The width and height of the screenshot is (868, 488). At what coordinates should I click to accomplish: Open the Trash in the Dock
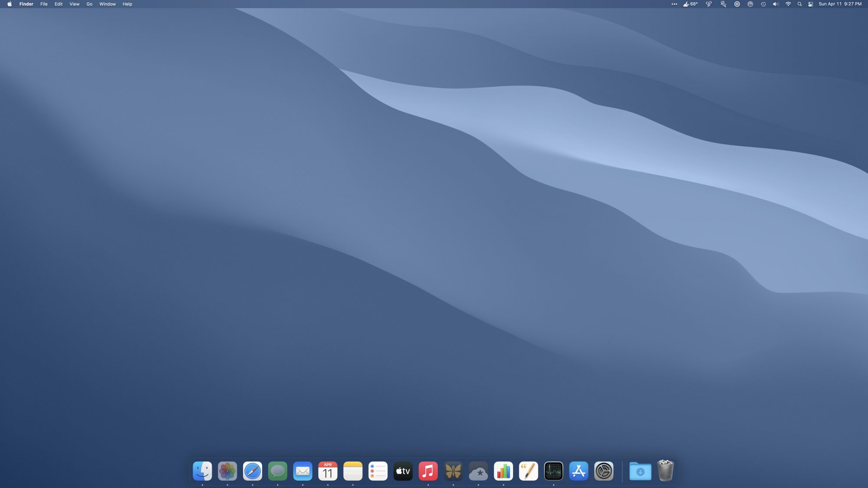click(665, 471)
